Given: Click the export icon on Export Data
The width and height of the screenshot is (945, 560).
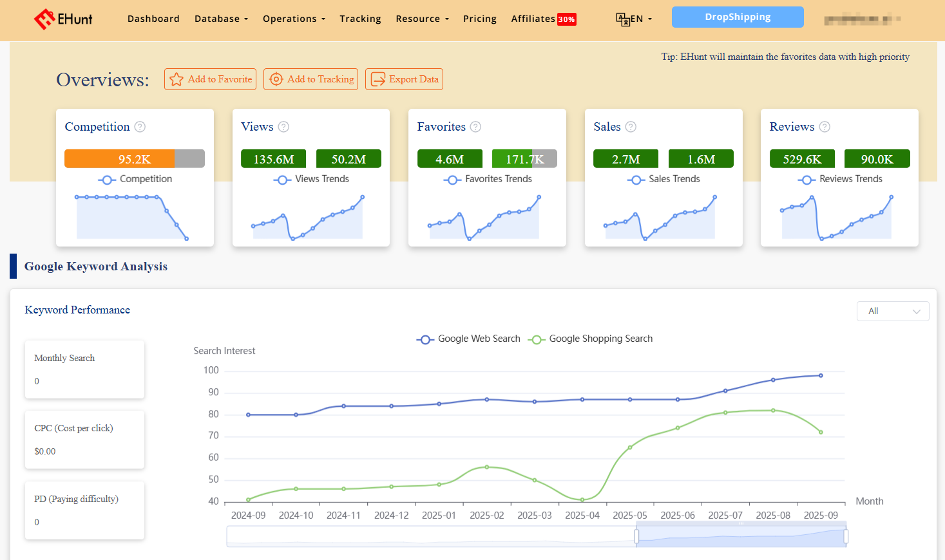Looking at the screenshot, I should pos(377,79).
